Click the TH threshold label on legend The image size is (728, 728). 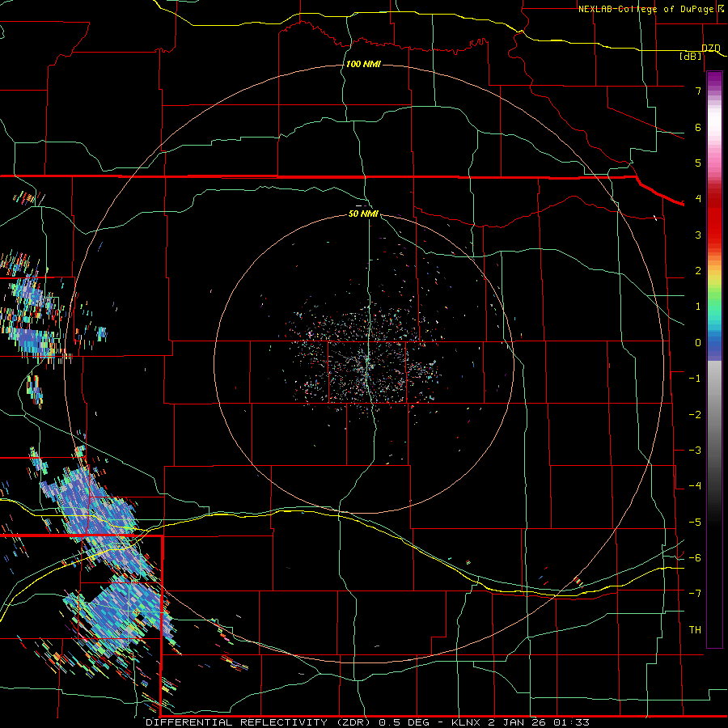(x=695, y=630)
